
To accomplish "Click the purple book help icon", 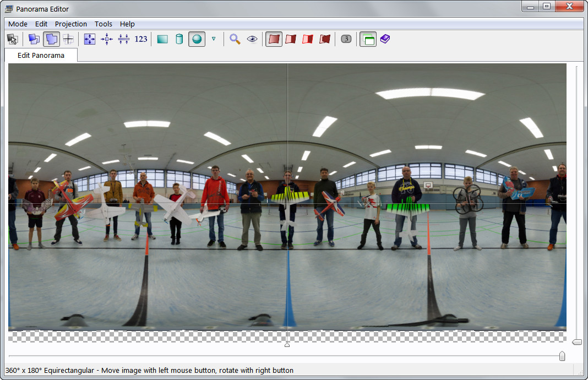I will point(385,39).
